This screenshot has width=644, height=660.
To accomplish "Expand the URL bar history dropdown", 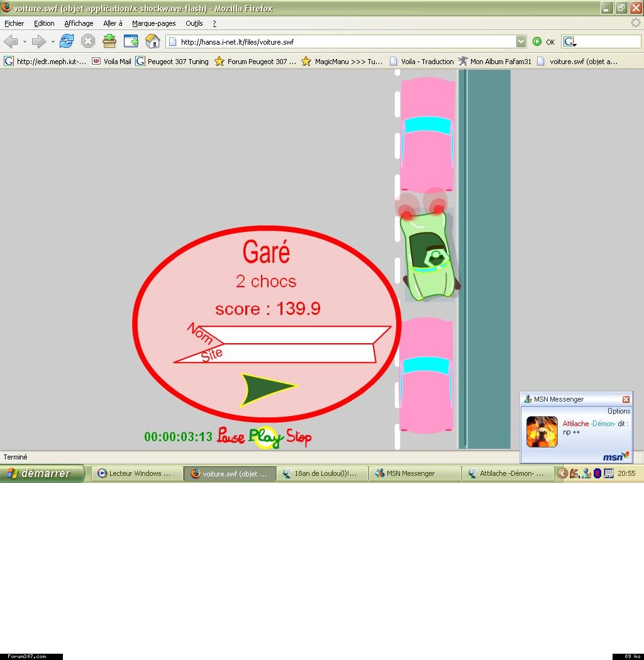I will point(521,41).
